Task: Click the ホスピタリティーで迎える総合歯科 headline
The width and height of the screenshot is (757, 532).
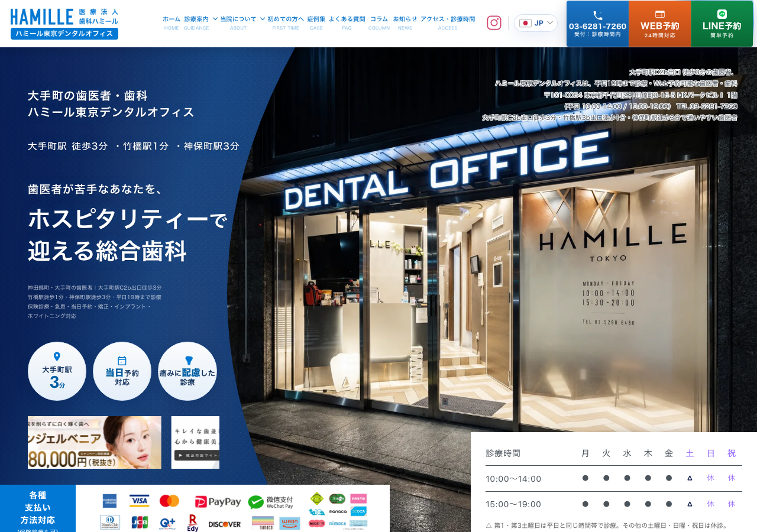Action: click(128, 235)
